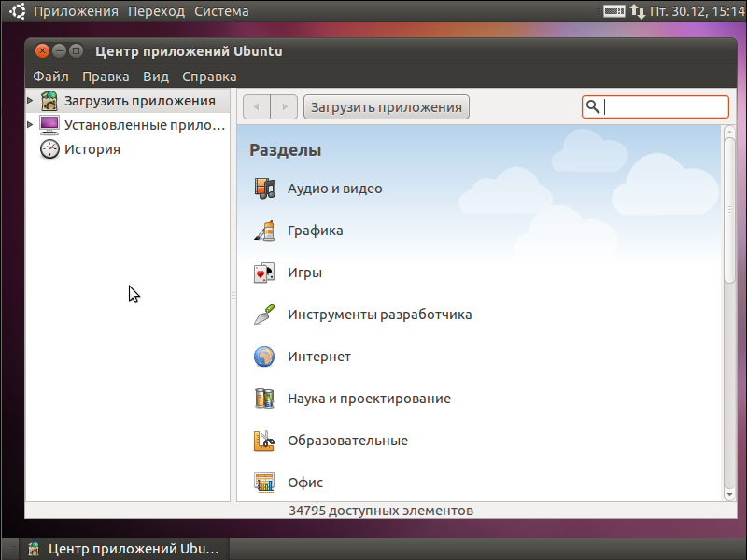Close the Ubuntu Software Center window
This screenshot has height=560, width=747.
42,50
